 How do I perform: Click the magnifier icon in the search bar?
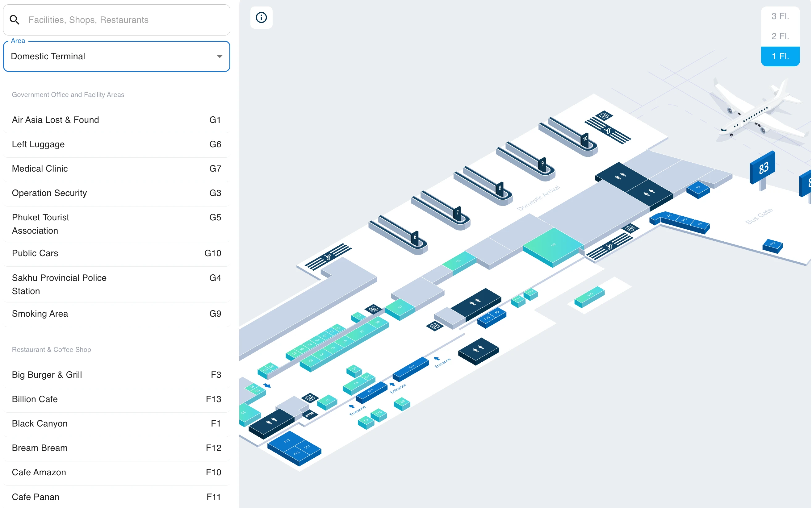[x=15, y=20]
